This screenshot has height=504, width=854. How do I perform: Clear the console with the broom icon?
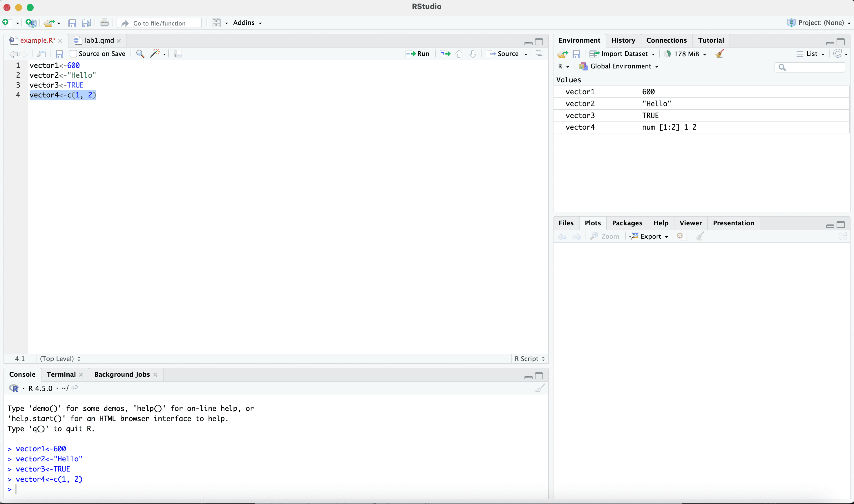point(540,388)
